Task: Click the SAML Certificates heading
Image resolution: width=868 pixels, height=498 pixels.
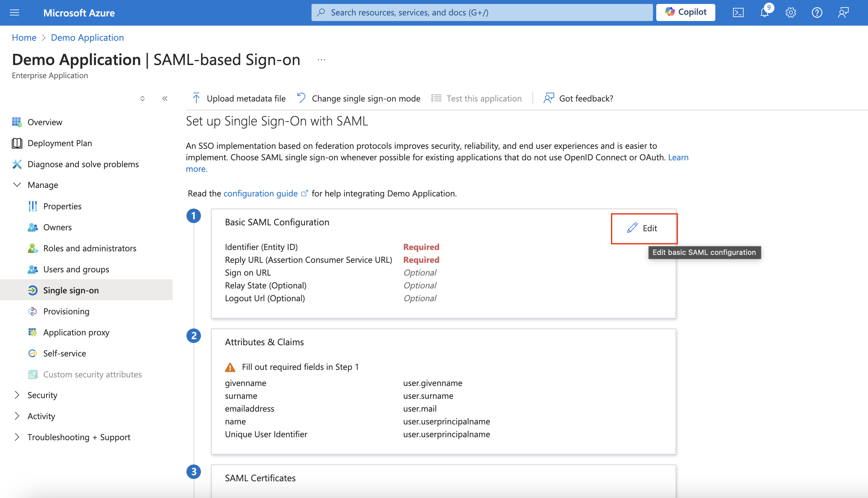Action: coord(260,478)
